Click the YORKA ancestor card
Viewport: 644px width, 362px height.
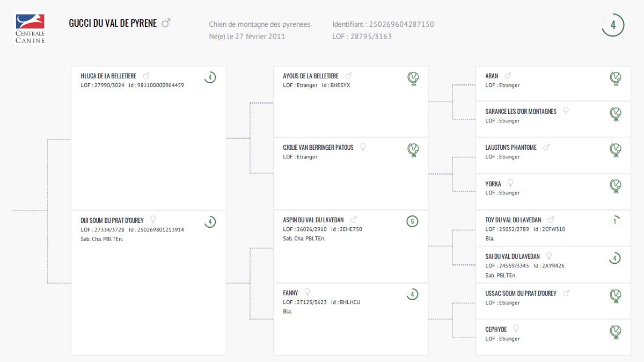553,191
